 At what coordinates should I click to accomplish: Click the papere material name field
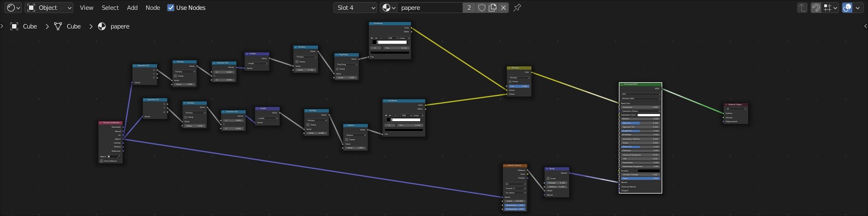(x=430, y=8)
